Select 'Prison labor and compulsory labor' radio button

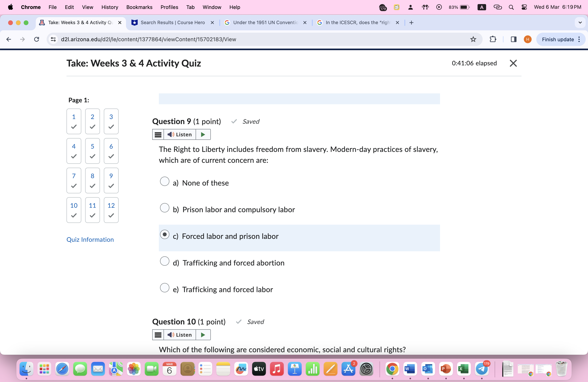pos(164,208)
